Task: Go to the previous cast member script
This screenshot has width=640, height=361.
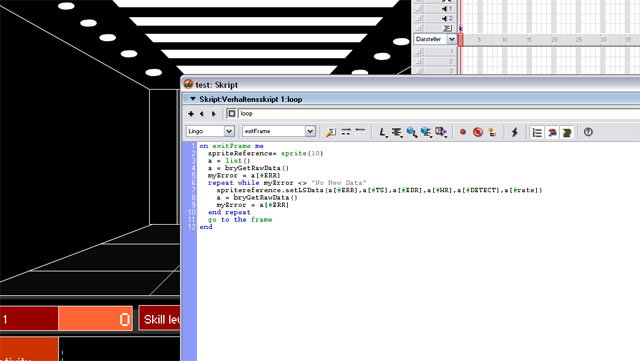Action: tap(202, 114)
